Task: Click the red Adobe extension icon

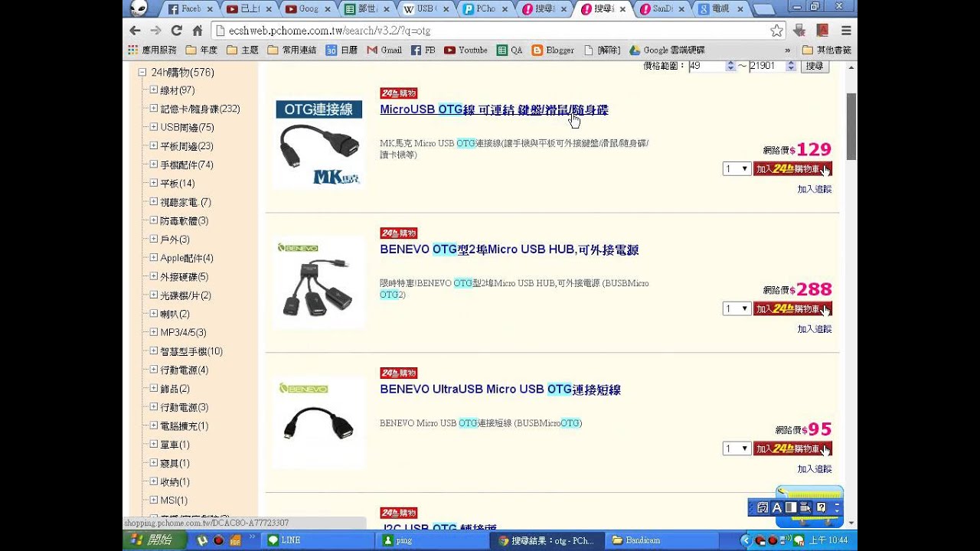Action: (x=822, y=31)
